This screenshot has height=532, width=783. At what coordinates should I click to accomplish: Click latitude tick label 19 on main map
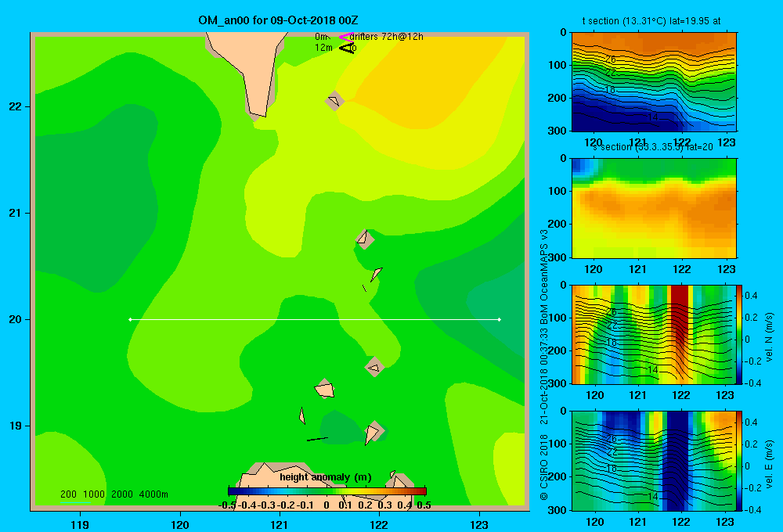click(x=16, y=426)
